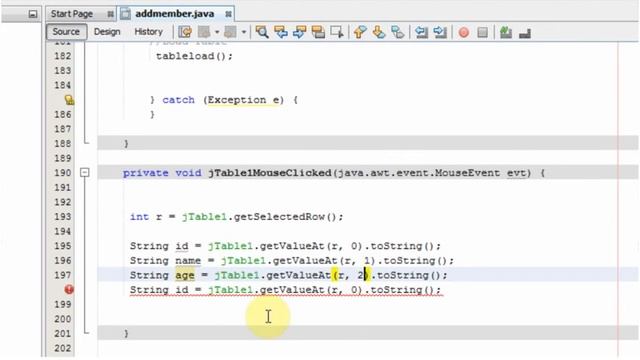Click on 'evt' parameter

coord(516,173)
